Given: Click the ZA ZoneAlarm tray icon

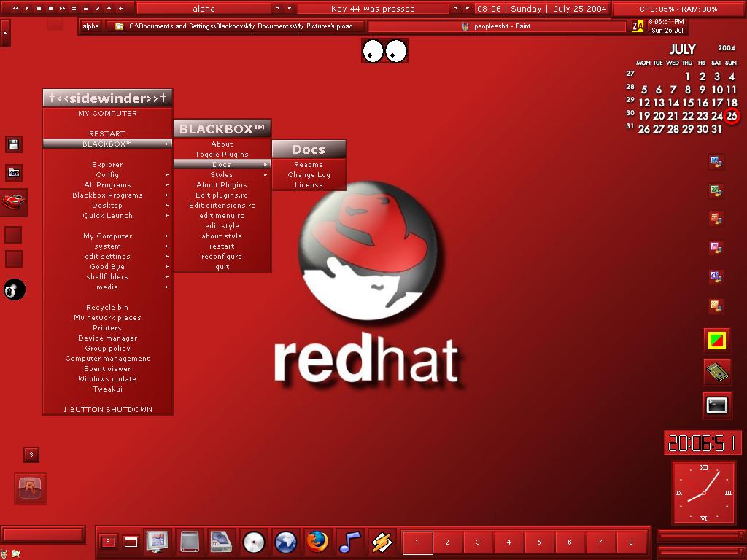Looking at the screenshot, I should coord(638,27).
